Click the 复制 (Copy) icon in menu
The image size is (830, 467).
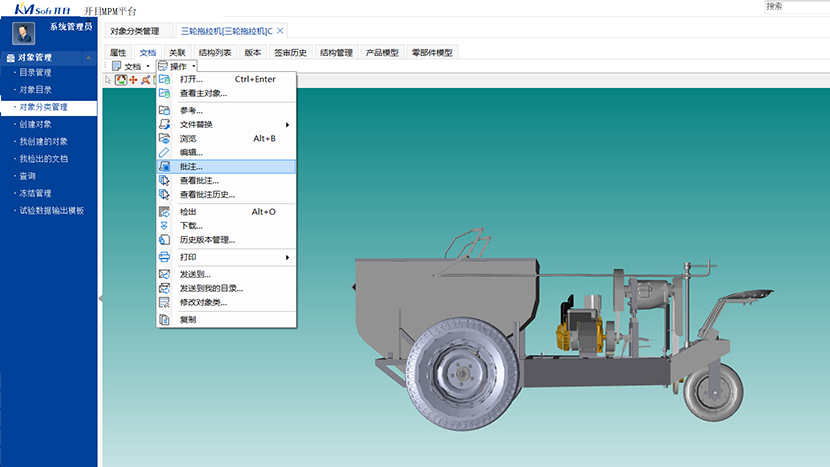(x=165, y=320)
